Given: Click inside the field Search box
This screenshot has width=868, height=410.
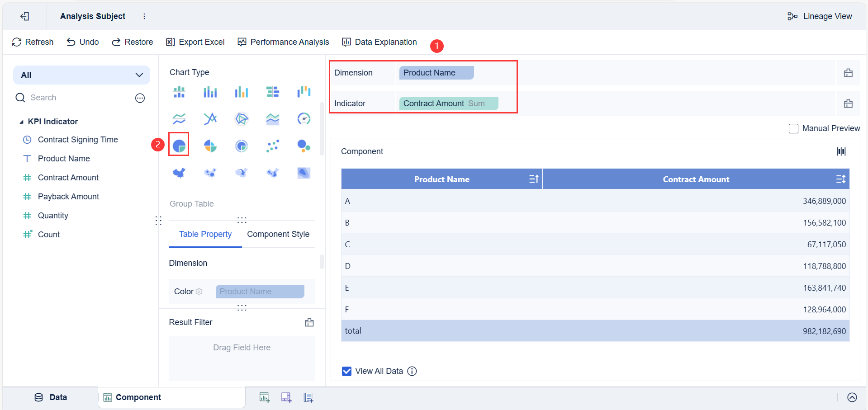Looking at the screenshot, I should 68,97.
